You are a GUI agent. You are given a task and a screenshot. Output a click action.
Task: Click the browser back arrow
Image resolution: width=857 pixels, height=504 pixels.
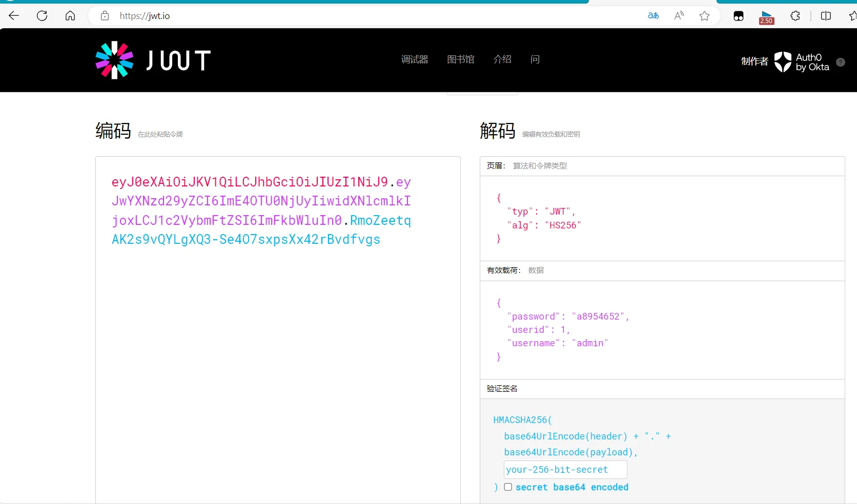pyautogui.click(x=14, y=16)
